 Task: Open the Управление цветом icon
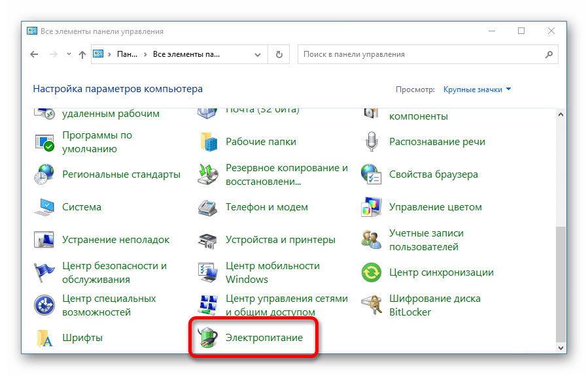372,207
